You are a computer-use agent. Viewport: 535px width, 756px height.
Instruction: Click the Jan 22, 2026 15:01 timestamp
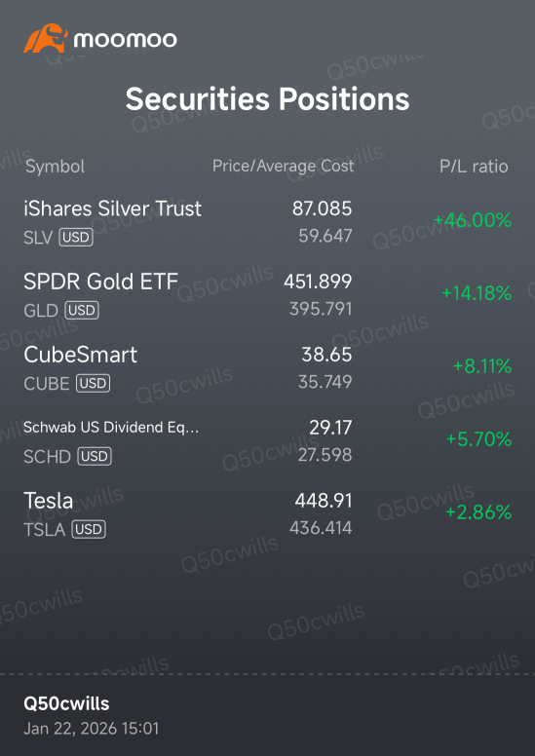tap(92, 728)
